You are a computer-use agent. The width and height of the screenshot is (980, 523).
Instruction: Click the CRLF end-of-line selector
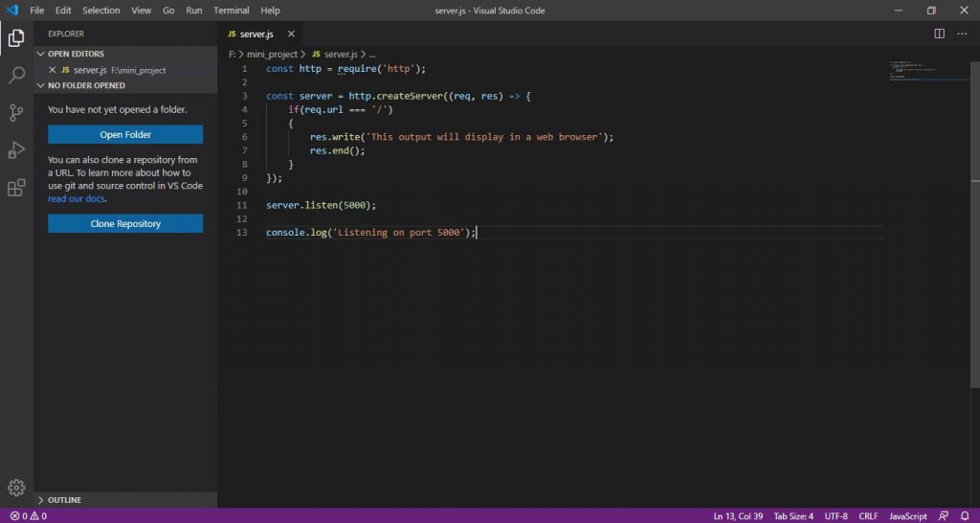click(x=869, y=516)
